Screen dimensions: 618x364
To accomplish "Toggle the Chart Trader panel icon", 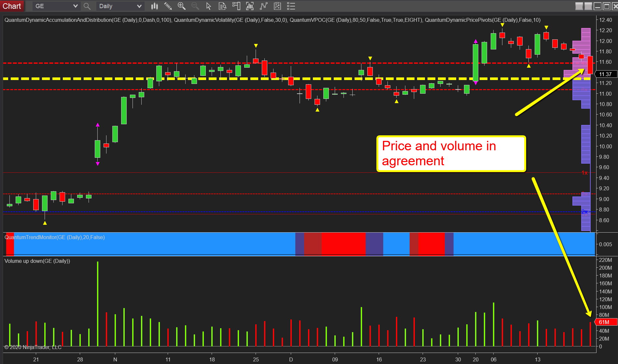I will click(236, 6).
